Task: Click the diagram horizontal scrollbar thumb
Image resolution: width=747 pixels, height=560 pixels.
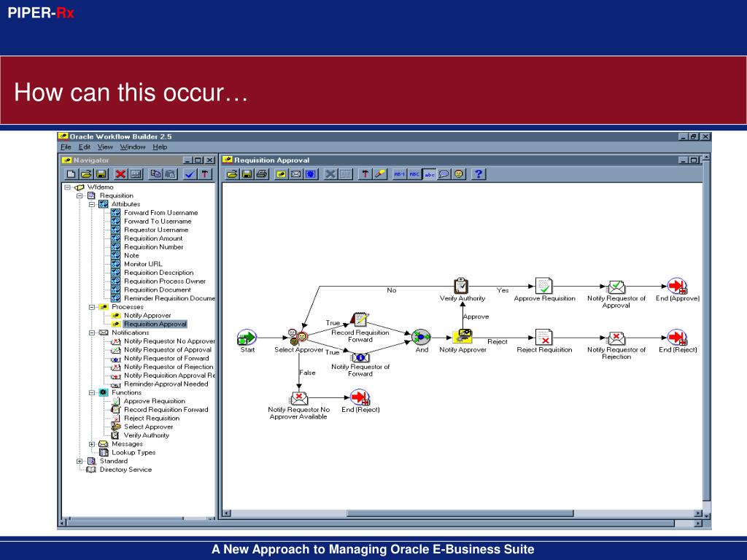Action: (460, 513)
